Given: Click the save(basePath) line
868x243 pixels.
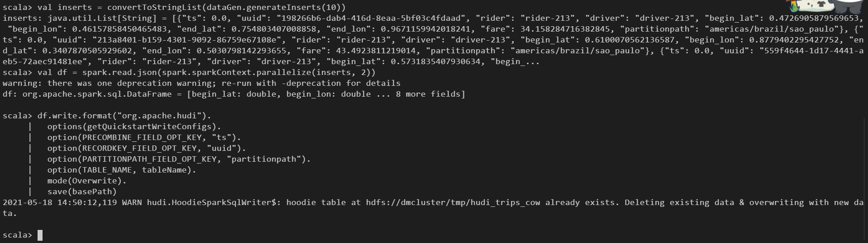Looking at the screenshot, I should (82, 192).
